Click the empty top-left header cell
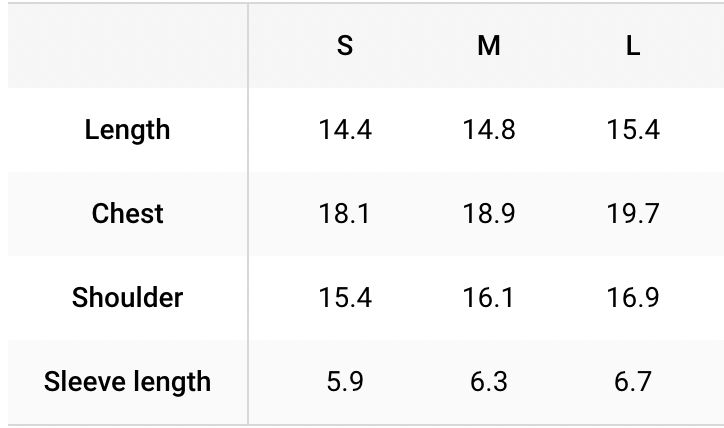724x428 pixels. pyautogui.click(x=127, y=47)
